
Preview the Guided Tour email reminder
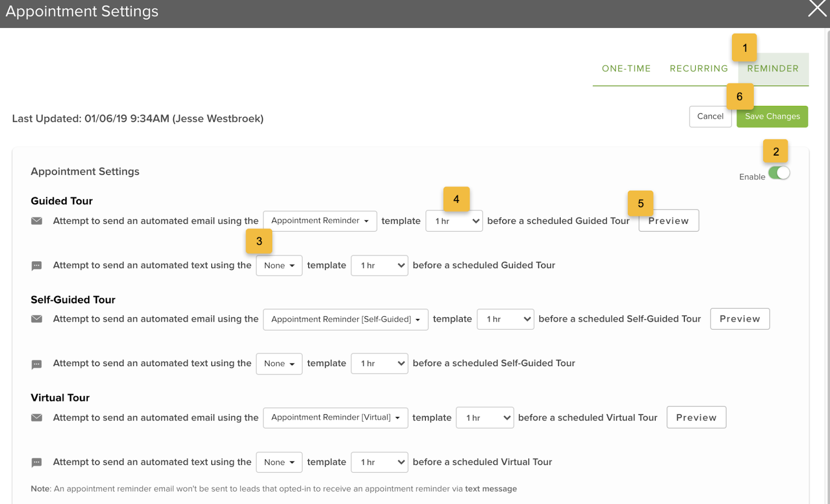coord(669,221)
